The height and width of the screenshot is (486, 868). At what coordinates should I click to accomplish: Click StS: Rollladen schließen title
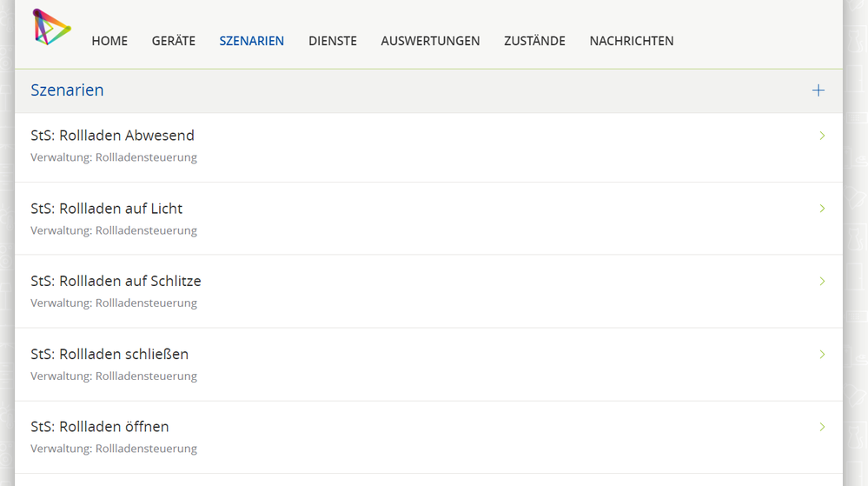109,355
